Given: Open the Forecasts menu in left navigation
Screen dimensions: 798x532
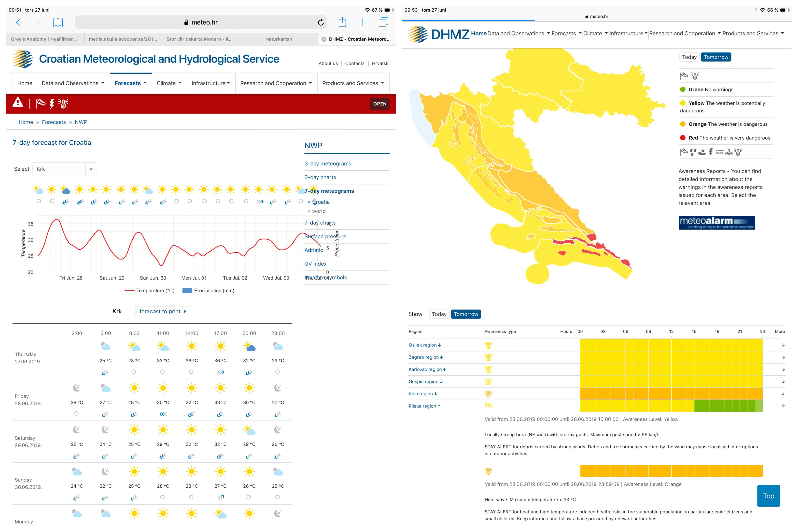Looking at the screenshot, I should click(130, 83).
